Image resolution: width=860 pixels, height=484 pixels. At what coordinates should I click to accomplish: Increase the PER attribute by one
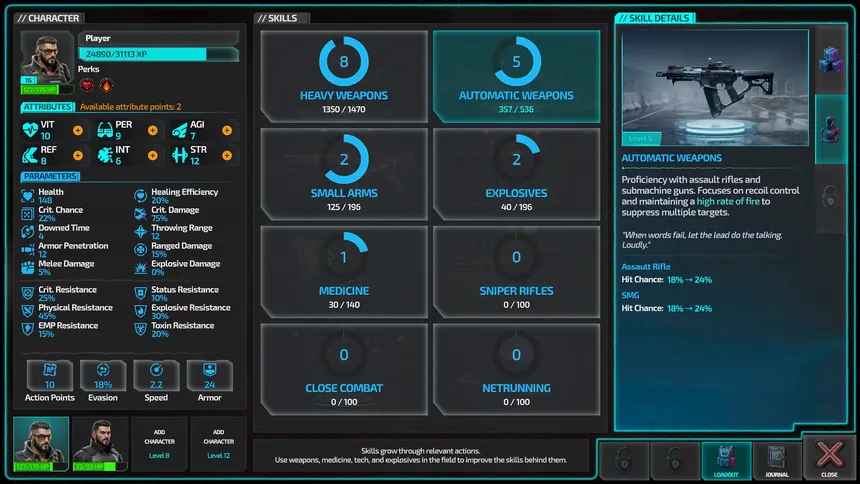click(152, 131)
